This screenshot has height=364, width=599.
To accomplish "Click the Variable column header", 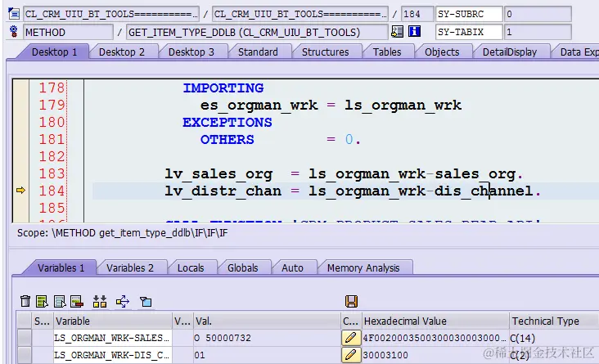I will coord(112,321).
